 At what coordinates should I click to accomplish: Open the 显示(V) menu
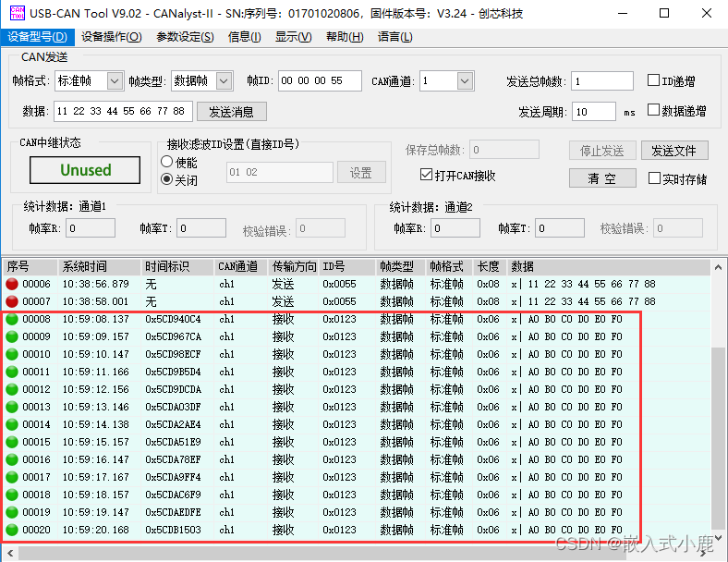pyautogui.click(x=293, y=37)
